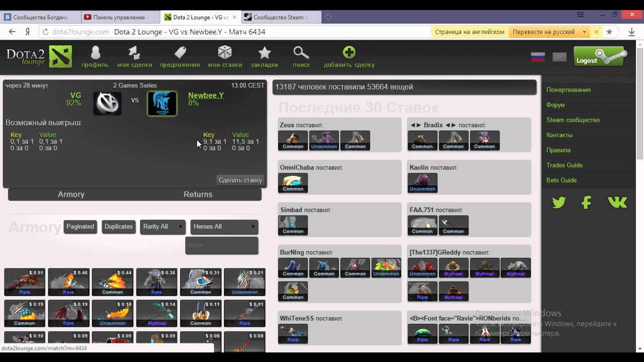Select the $0.21 Uncommon armory item
Viewport: 644px width, 362px height.
point(245,282)
